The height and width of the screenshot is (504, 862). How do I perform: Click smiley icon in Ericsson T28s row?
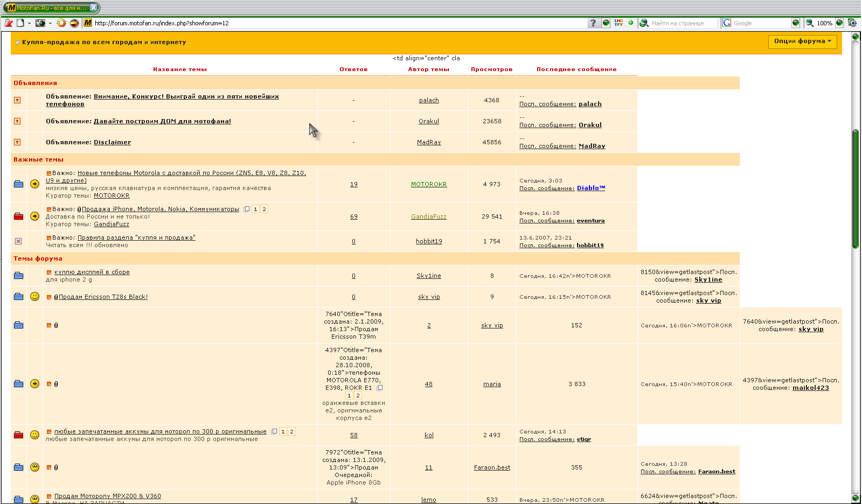tap(34, 296)
